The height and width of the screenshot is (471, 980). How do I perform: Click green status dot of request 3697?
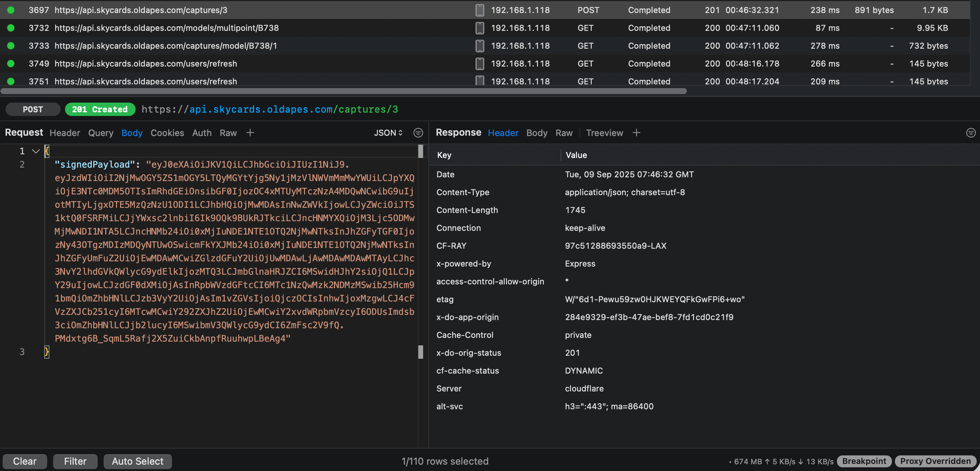coord(11,10)
